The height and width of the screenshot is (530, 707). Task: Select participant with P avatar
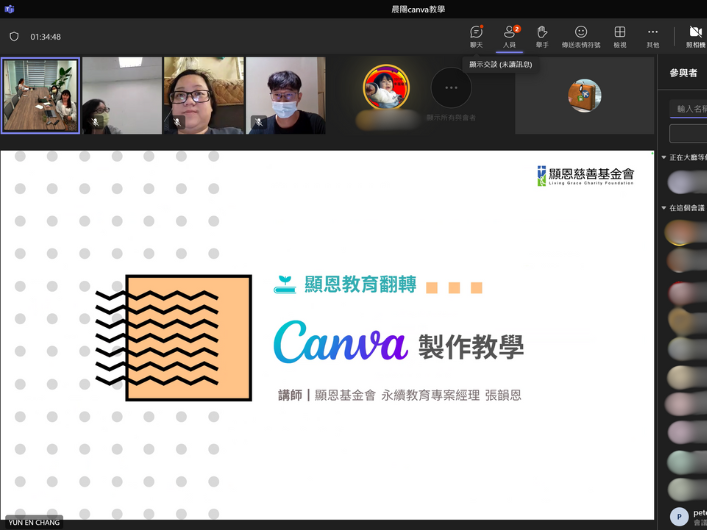click(x=688, y=516)
